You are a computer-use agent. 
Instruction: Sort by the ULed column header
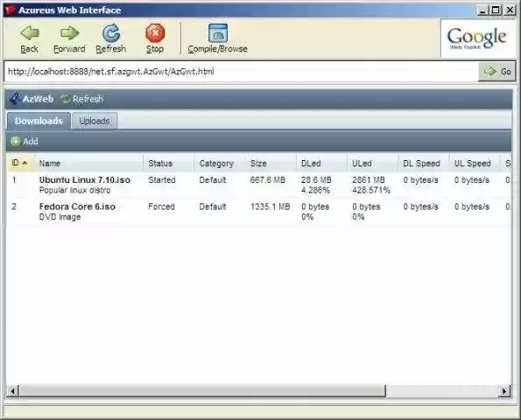click(x=373, y=163)
